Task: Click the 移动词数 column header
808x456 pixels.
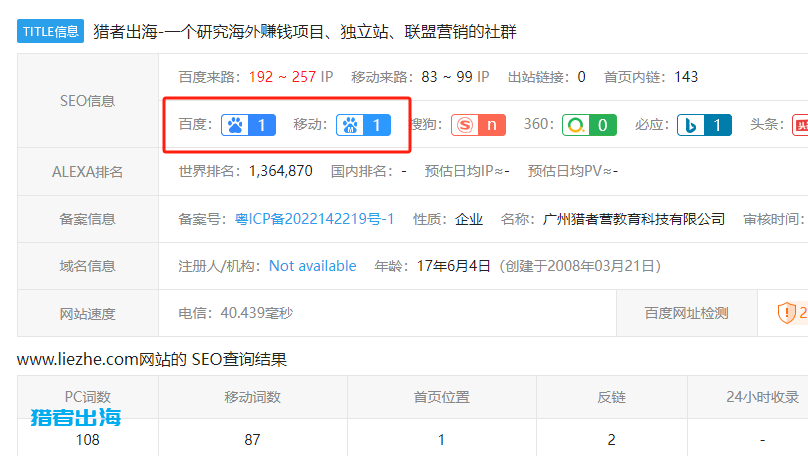Action: coord(252,397)
